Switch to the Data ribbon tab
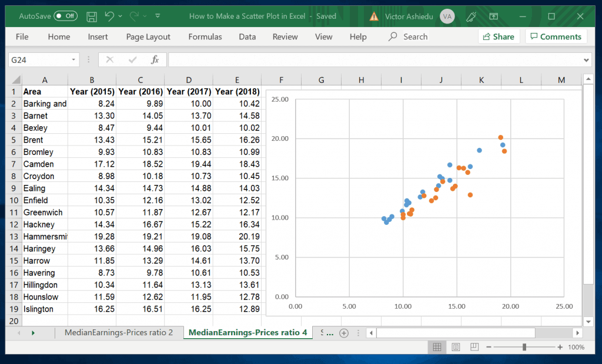This screenshot has width=602, height=364. click(247, 36)
